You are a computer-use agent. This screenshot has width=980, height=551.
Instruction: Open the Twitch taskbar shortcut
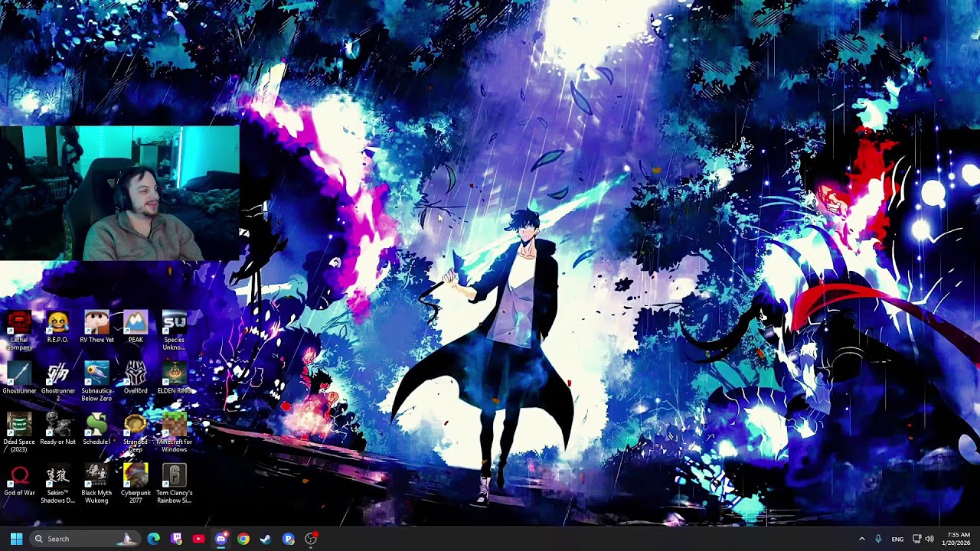pos(176,539)
